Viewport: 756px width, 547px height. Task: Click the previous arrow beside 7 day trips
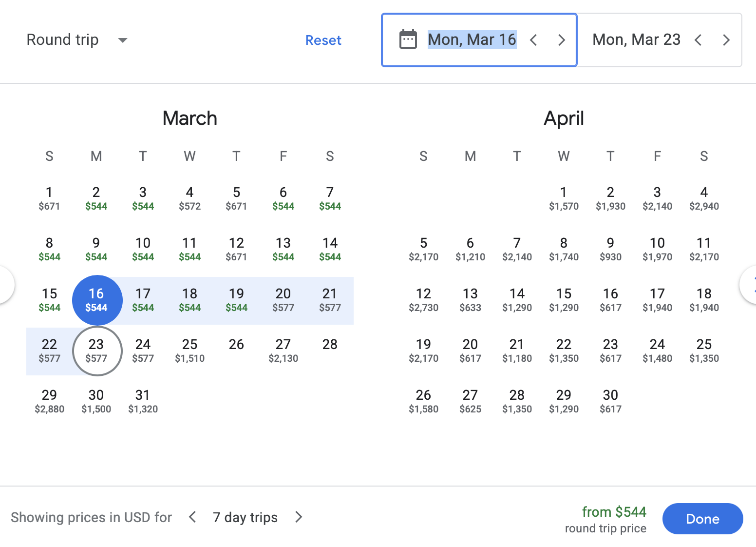192,517
